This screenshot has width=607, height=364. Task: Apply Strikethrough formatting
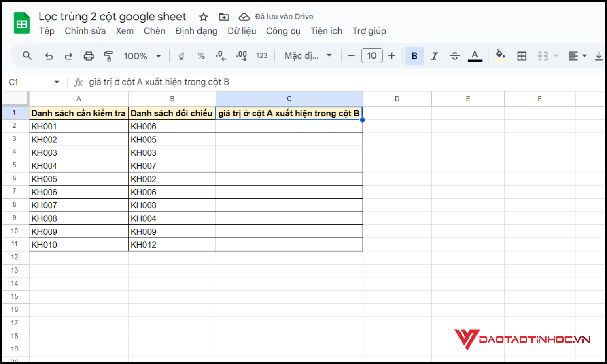[455, 56]
